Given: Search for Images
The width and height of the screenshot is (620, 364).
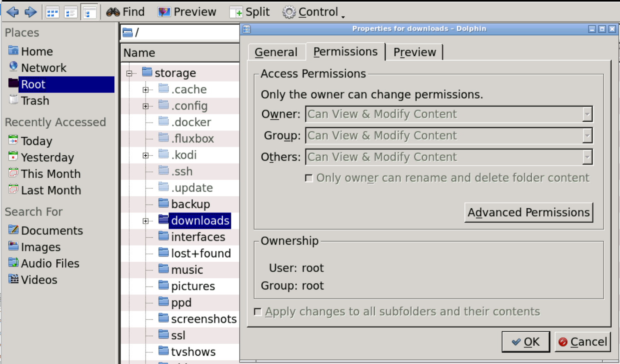Looking at the screenshot, I should click(34, 247).
